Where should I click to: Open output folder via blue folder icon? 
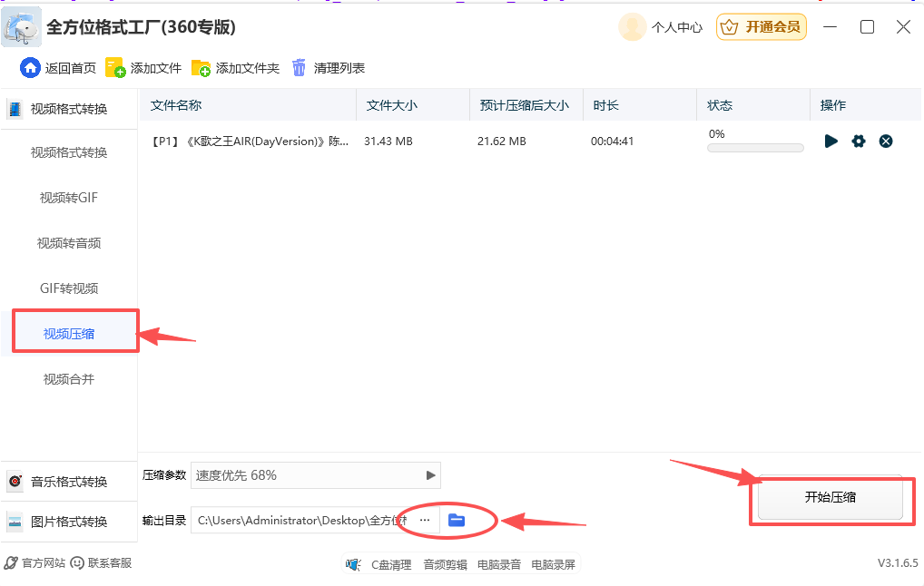[458, 520]
